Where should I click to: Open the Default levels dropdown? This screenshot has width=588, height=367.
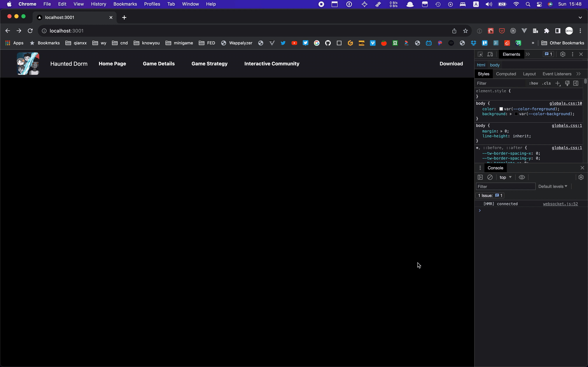[x=552, y=186]
